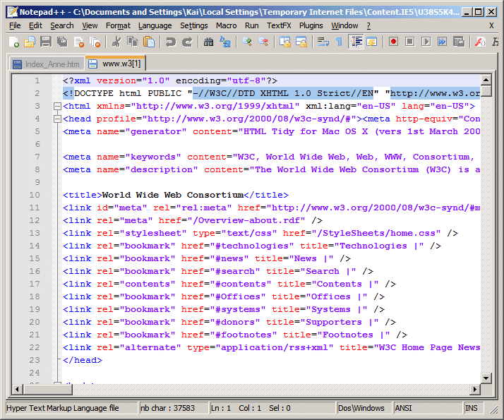The height and width of the screenshot is (420, 504).
Task: Stop macro recording with the square icon
Action: click(x=410, y=42)
